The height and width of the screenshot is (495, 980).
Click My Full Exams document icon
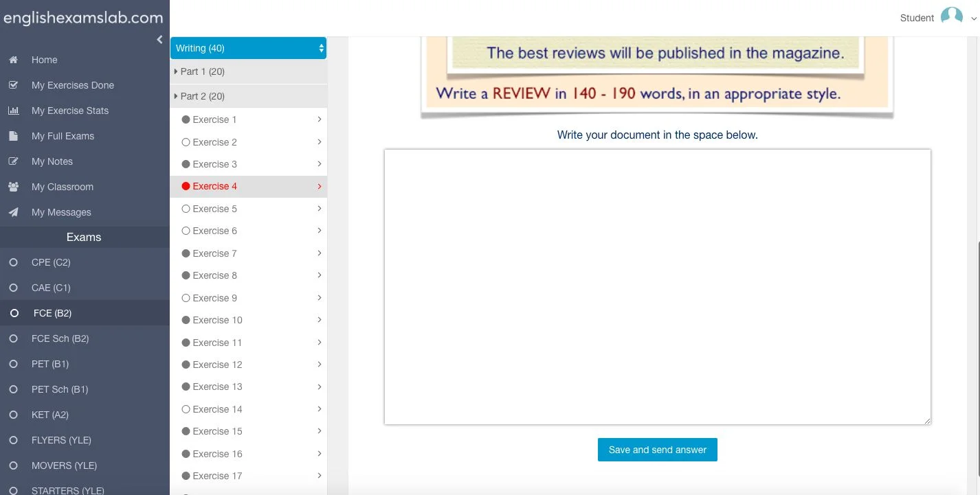[x=13, y=136]
